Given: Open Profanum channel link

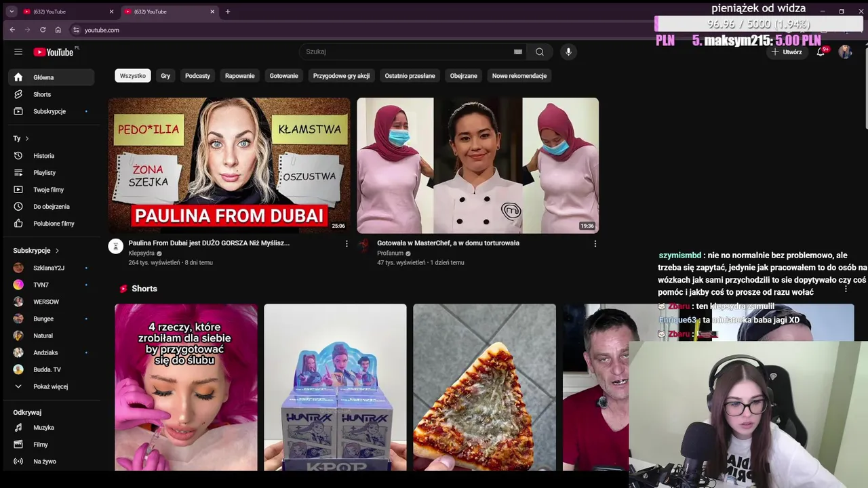Looking at the screenshot, I should tap(390, 253).
